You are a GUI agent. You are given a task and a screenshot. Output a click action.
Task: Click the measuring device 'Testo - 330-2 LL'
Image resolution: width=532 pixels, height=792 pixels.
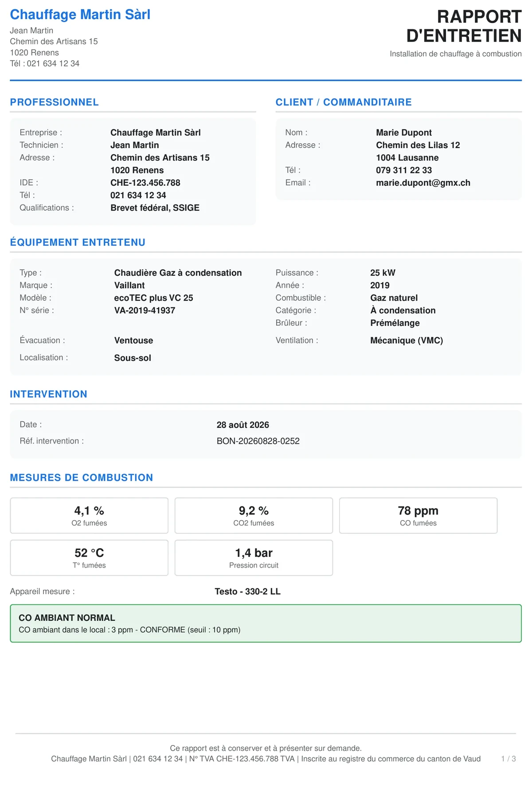click(248, 592)
